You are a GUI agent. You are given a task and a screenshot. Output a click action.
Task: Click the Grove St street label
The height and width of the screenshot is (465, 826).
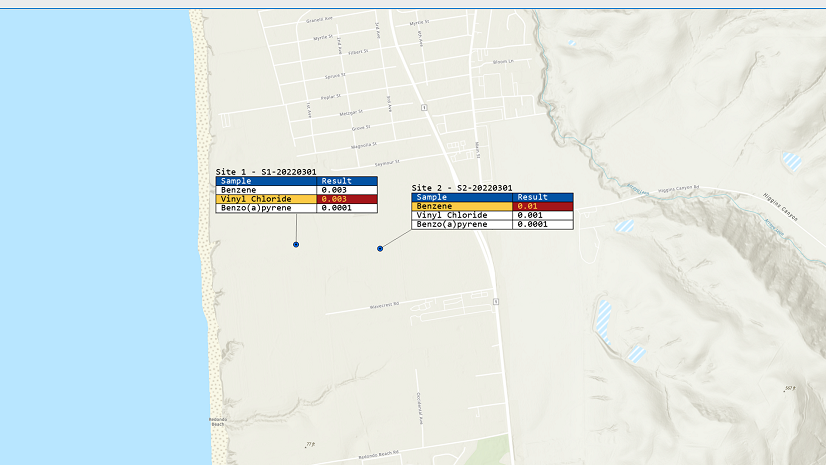coord(361,128)
